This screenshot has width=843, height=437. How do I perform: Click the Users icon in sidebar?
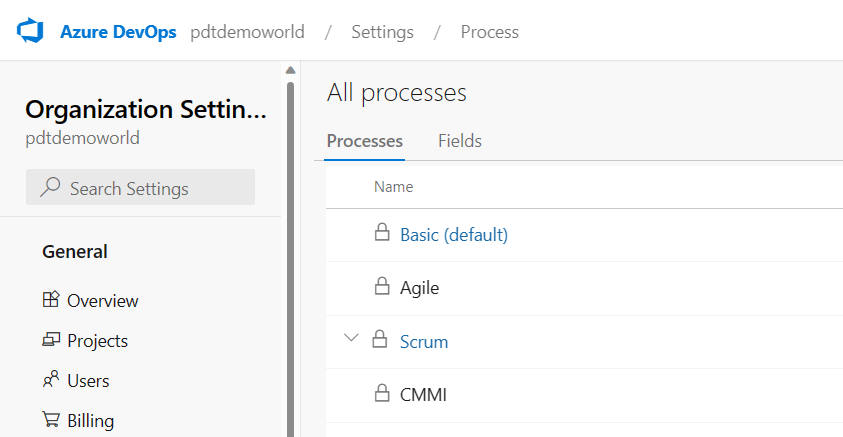point(51,380)
